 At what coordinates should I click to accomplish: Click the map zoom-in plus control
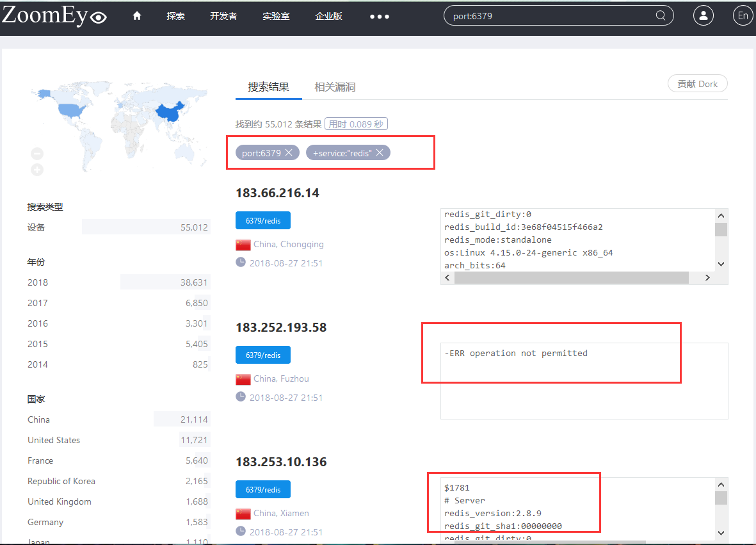36,169
